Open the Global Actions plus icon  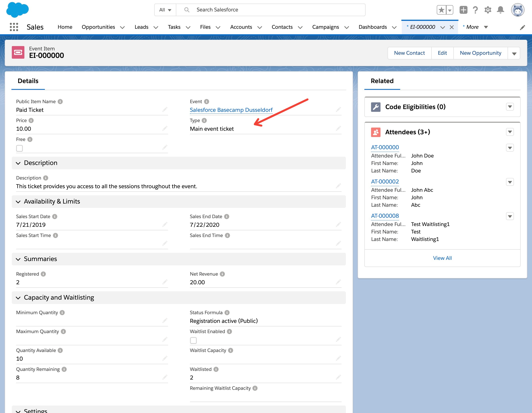pos(463,10)
